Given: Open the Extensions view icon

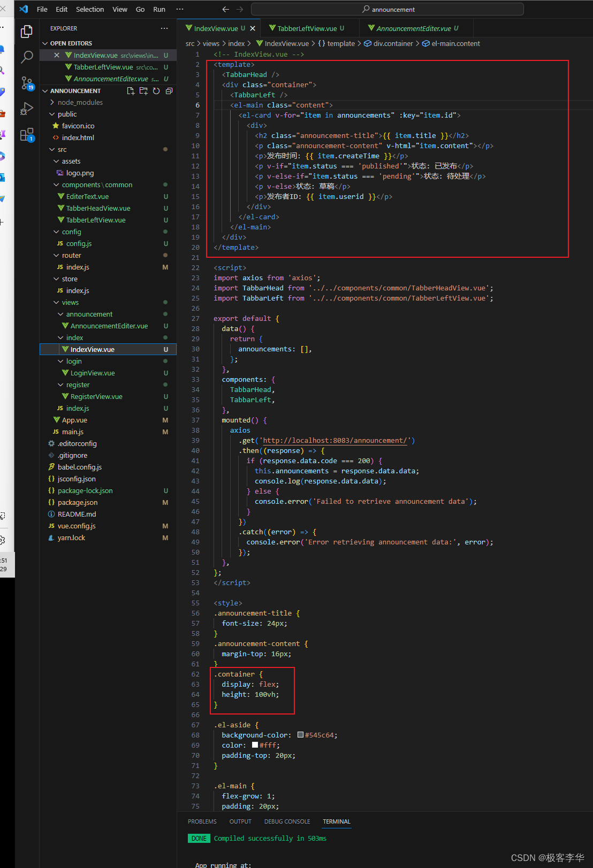Looking at the screenshot, I should click(x=27, y=135).
